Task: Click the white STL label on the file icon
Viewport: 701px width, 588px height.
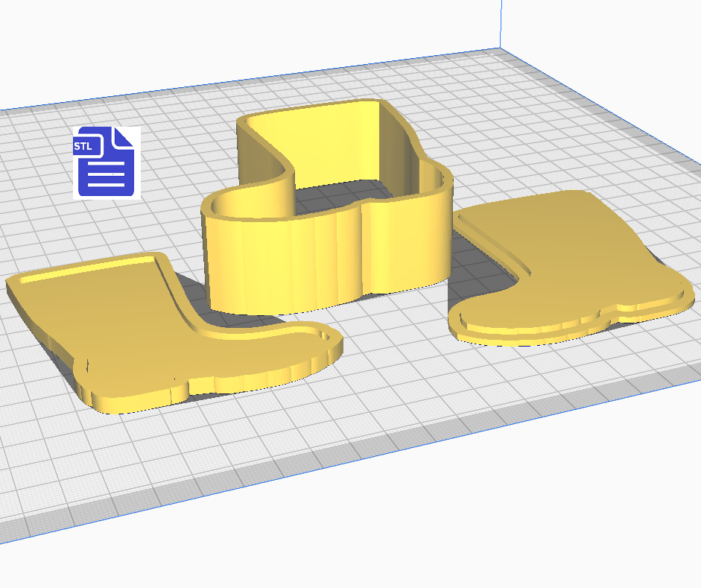Action: point(83,147)
